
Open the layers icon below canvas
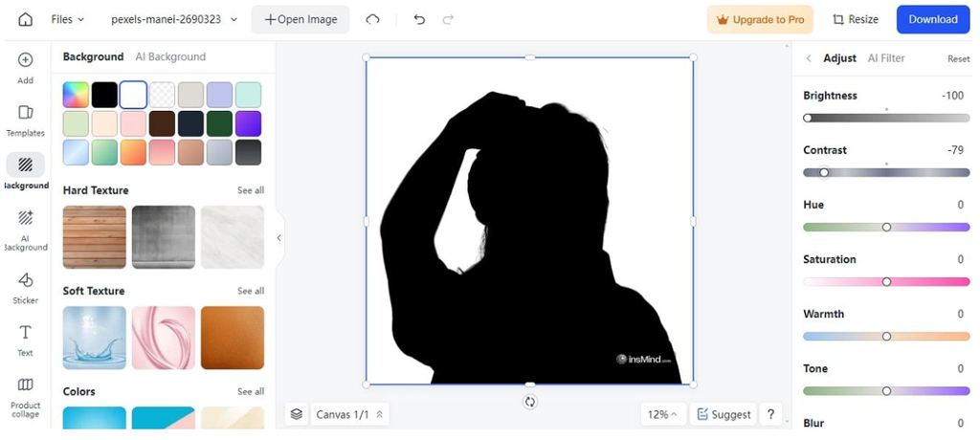coord(297,414)
